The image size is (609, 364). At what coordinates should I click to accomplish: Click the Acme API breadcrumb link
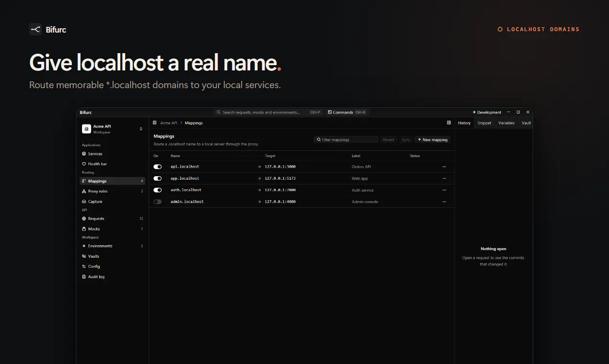click(169, 123)
